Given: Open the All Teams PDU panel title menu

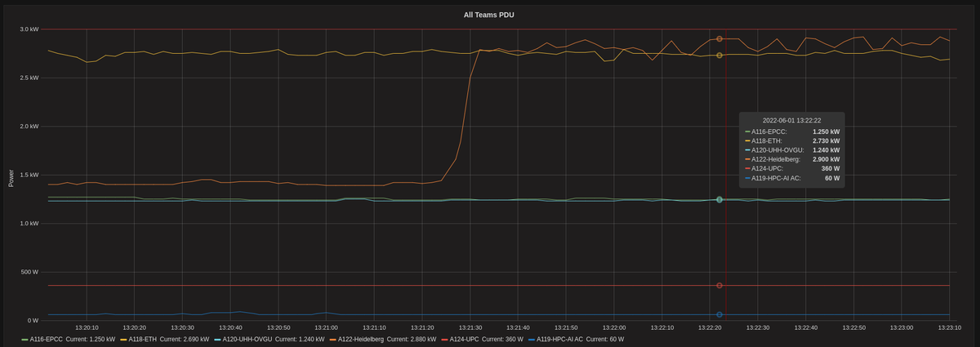Looking at the screenshot, I should tap(488, 15).
